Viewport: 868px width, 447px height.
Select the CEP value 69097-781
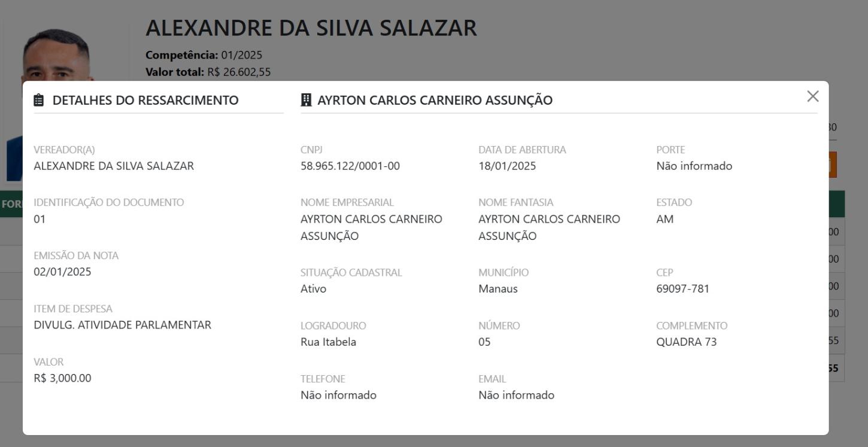coord(682,288)
